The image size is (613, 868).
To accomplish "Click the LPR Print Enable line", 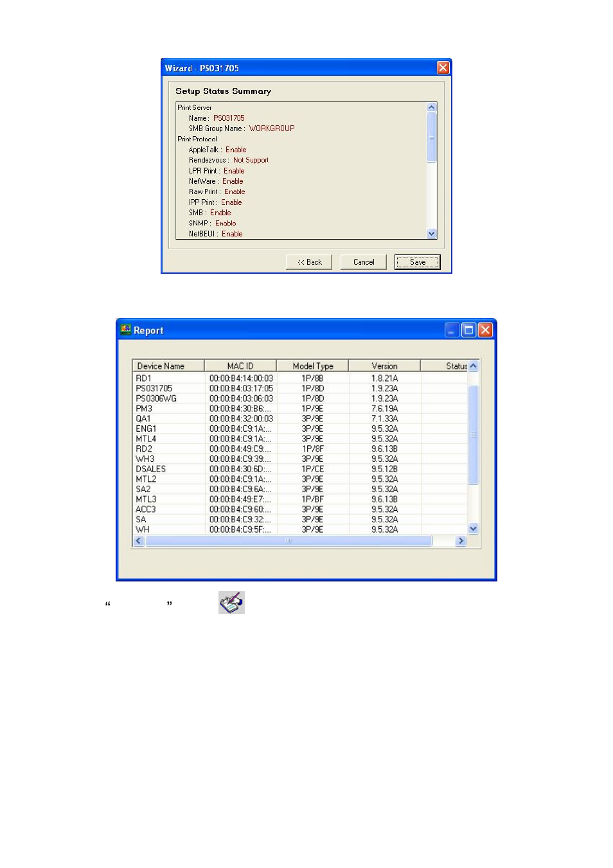I will 217,171.
